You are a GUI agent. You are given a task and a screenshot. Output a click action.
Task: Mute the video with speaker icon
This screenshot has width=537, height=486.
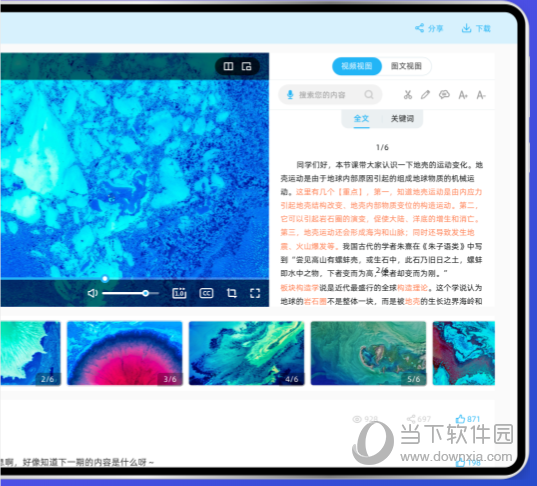point(93,293)
